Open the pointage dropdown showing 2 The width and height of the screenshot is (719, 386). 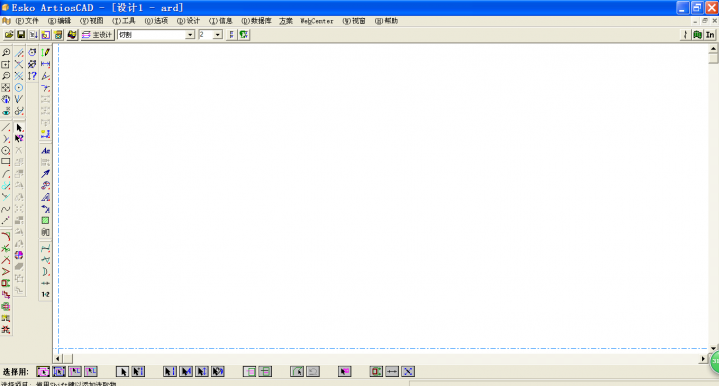[x=218, y=35]
